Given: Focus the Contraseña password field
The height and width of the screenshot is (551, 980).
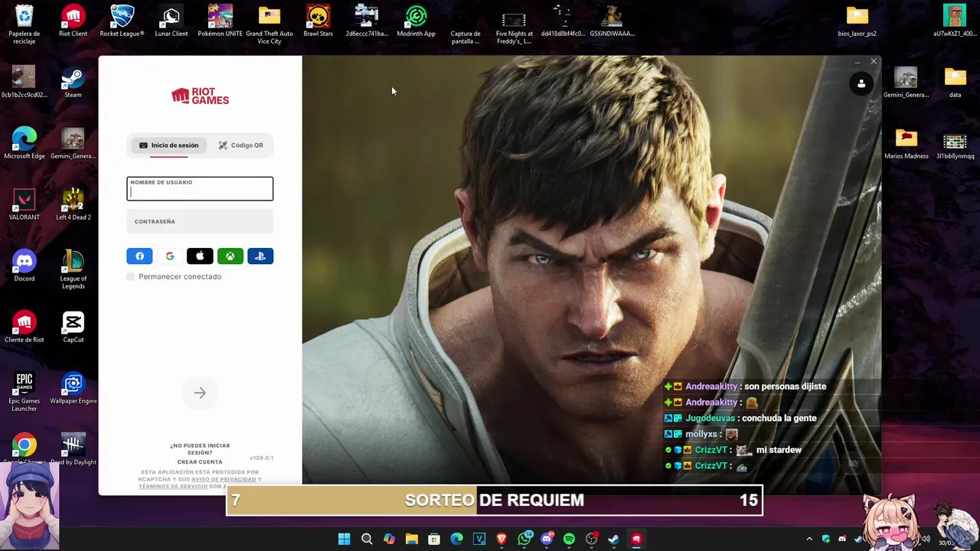Looking at the screenshot, I should [x=200, y=222].
